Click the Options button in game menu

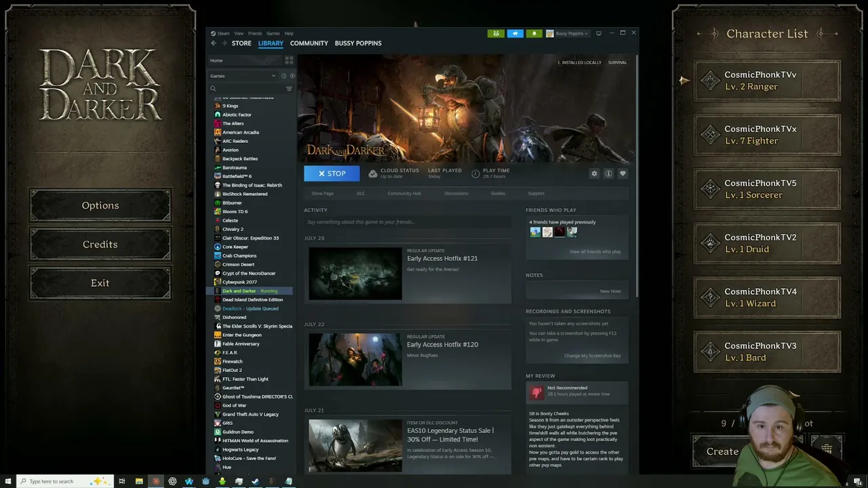point(100,205)
